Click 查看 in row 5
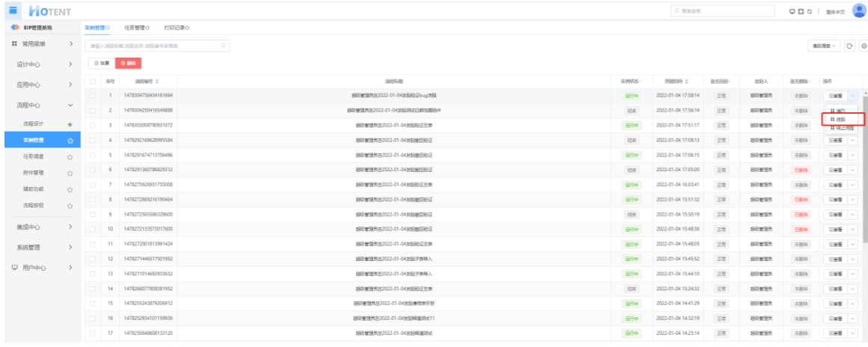Screen dimensions: 868x347 pyautogui.click(x=835, y=155)
